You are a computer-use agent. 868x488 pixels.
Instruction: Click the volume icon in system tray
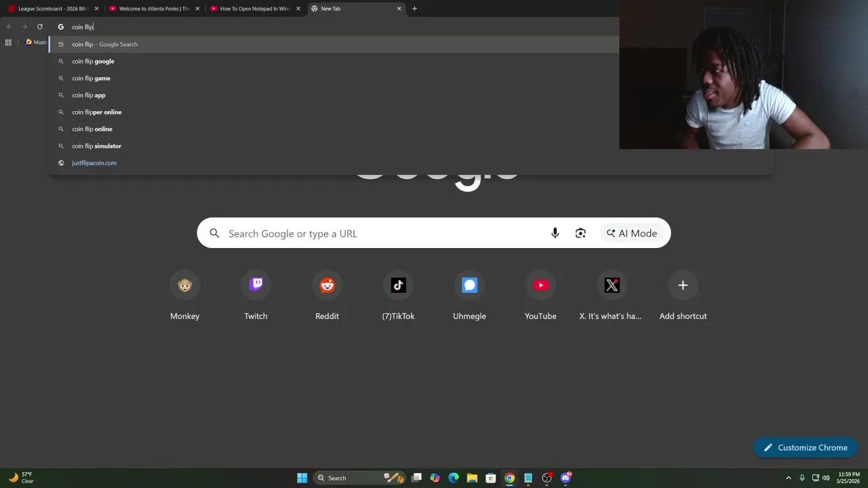coord(826,478)
